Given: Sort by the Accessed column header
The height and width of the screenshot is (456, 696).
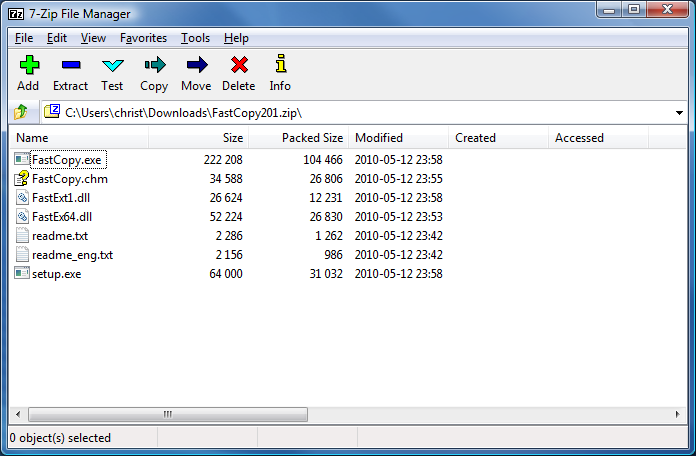Looking at the screenshot, I should [598, 138].
